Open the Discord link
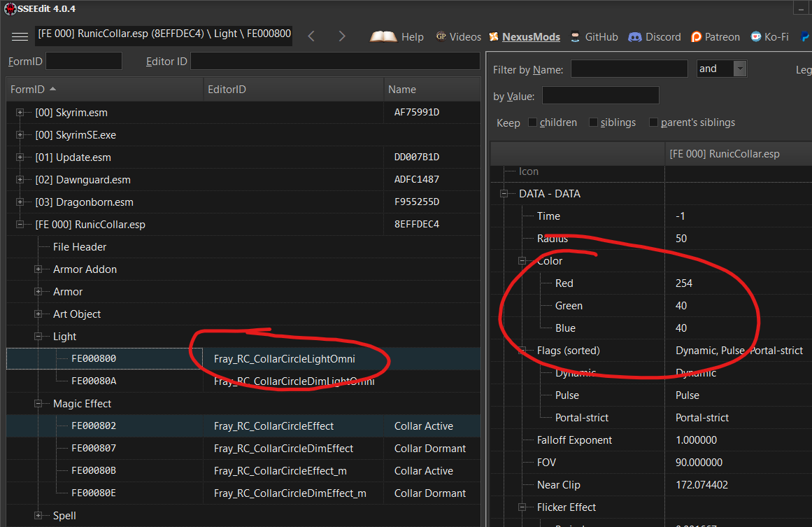 (x=662, y=37)
